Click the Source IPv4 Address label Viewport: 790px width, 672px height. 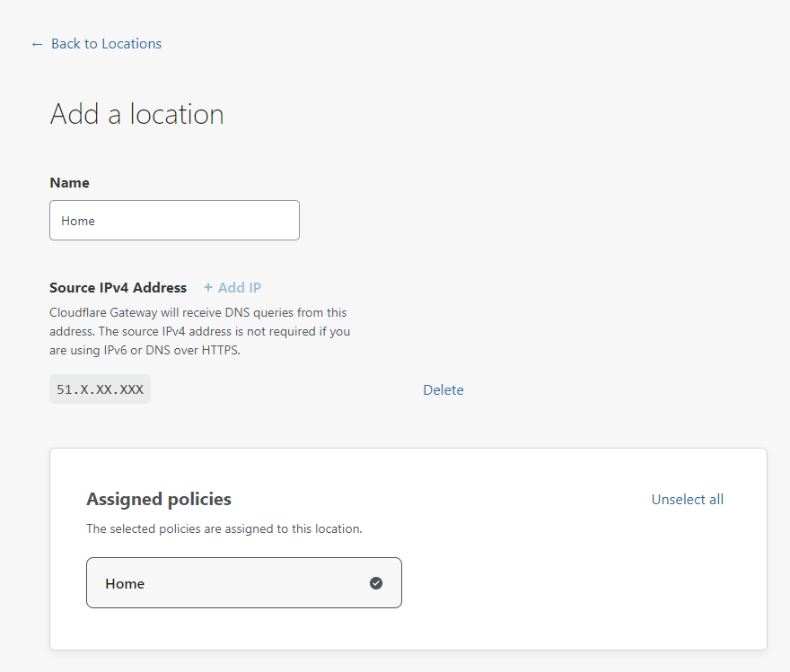click(118, 288)
